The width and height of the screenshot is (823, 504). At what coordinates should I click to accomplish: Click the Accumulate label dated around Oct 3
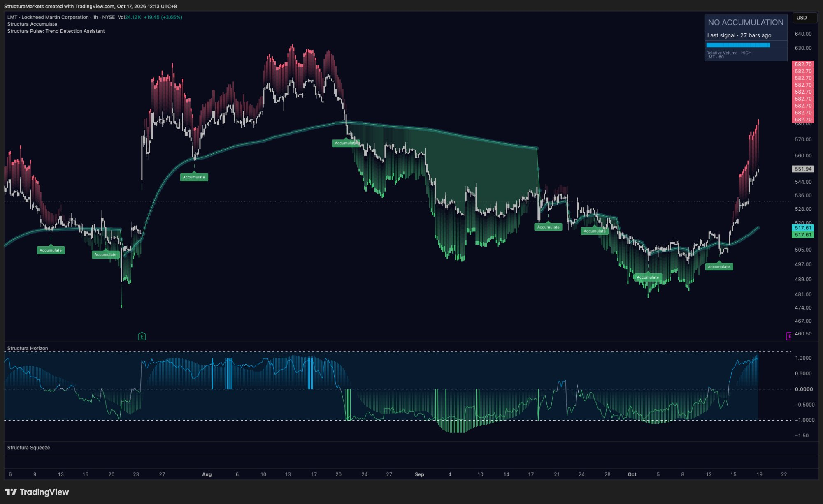click(x=648, y=277)
